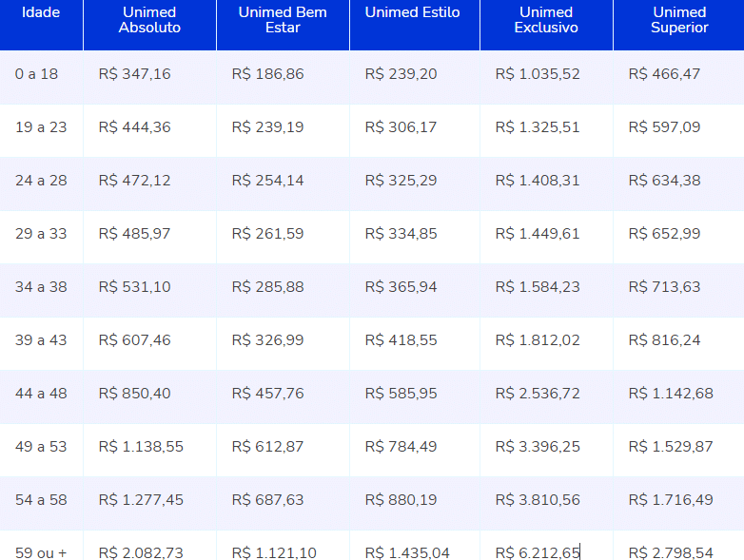Select the price R$ 1.449,61

pyautogui.click(x=538, y=233)
